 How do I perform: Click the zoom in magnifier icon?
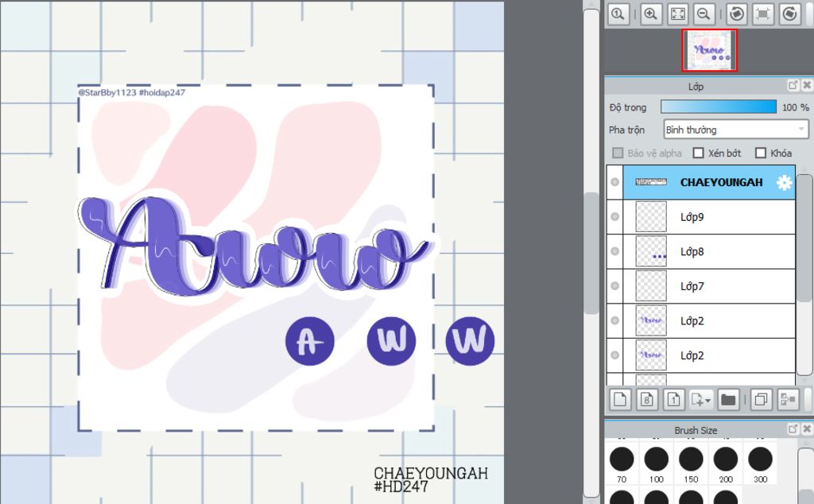[x=650, y=14]
